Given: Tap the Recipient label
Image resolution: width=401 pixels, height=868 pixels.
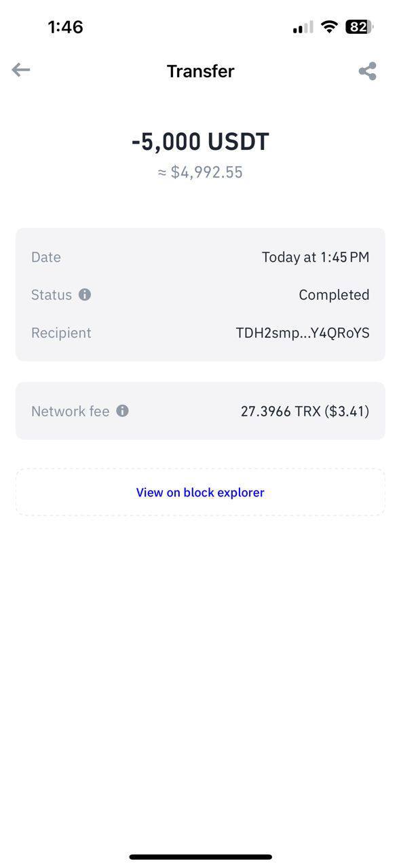Looking at the screenshot, I should click(61, 333).
